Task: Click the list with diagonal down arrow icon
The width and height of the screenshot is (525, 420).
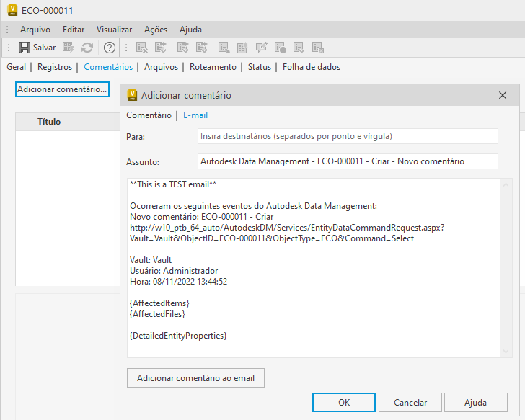Action: point(224,48)
